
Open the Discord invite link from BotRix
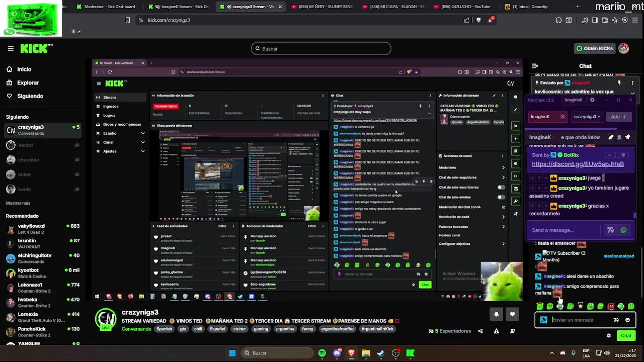point(578,164)
